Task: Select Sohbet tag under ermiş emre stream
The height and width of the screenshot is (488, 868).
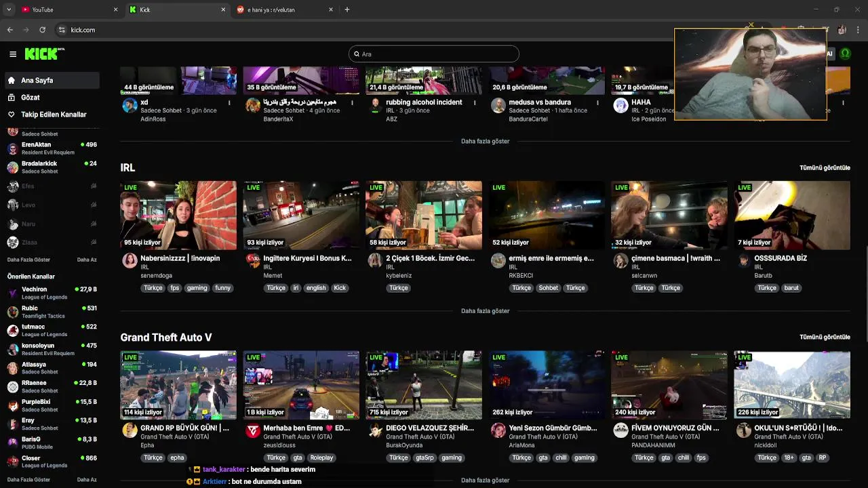Action: [x=549, y=288]
